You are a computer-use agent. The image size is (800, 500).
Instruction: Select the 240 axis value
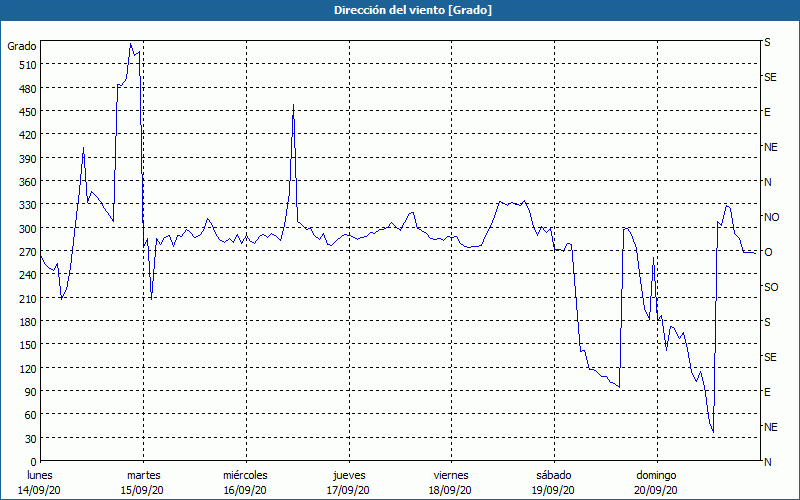(28, 275)
